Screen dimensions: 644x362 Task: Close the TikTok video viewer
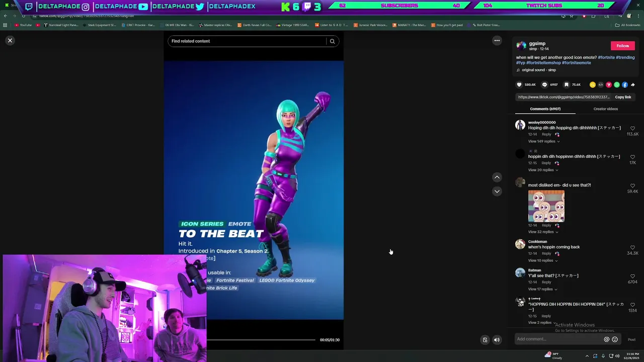click(10, 40)
